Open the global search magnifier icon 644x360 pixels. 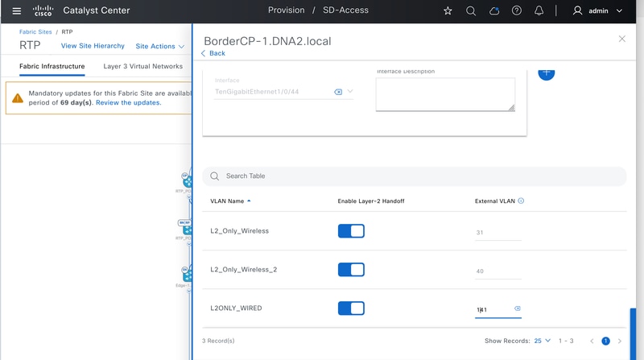[x=471, y=10]
